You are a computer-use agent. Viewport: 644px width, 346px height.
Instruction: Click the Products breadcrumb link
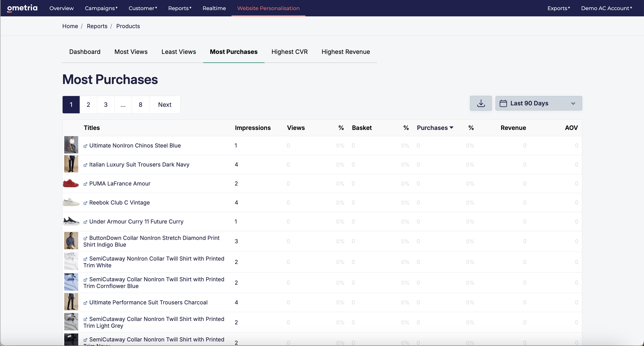pos(128,26)
